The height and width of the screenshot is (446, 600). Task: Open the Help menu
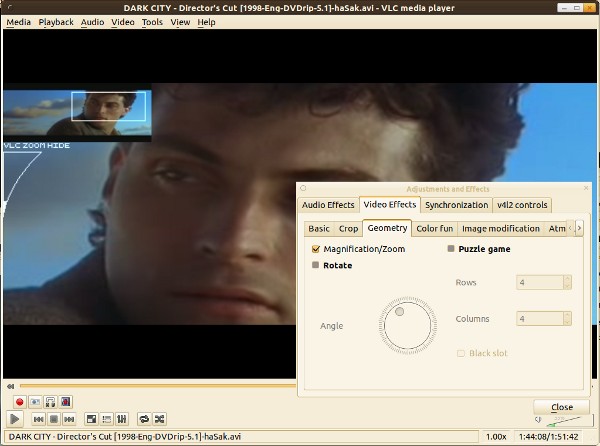206,22
